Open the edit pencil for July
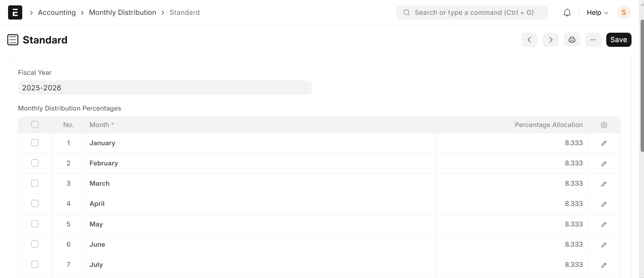 click(604, 265)
